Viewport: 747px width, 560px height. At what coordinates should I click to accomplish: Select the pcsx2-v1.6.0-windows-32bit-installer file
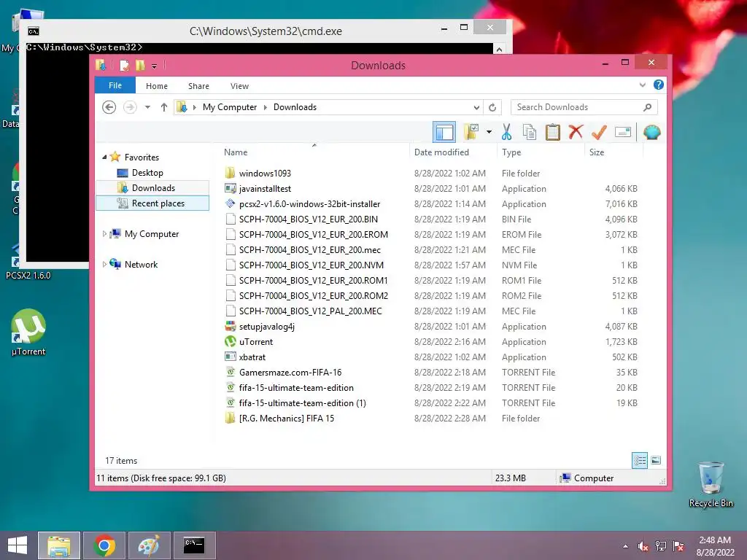pyautogui.click(x=309, y=204)
